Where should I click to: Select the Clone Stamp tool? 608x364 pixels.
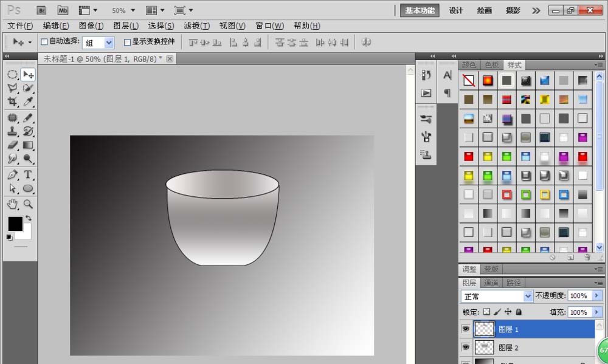13,131
